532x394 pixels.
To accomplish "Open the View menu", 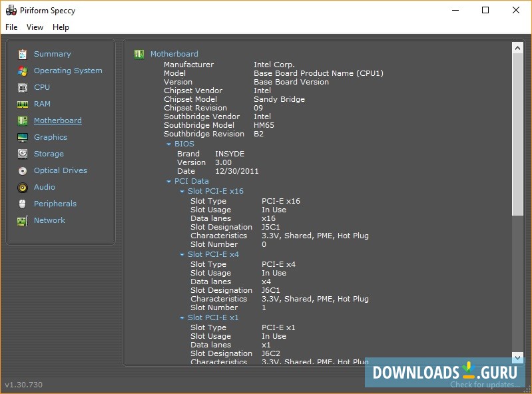I will tap(35, 27).
